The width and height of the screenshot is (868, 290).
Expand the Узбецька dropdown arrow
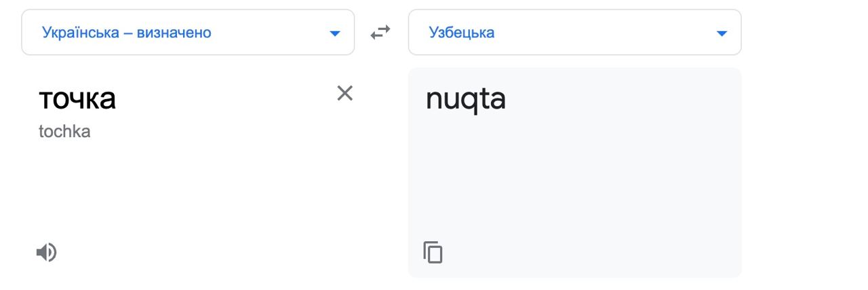(x=722, y=33)
